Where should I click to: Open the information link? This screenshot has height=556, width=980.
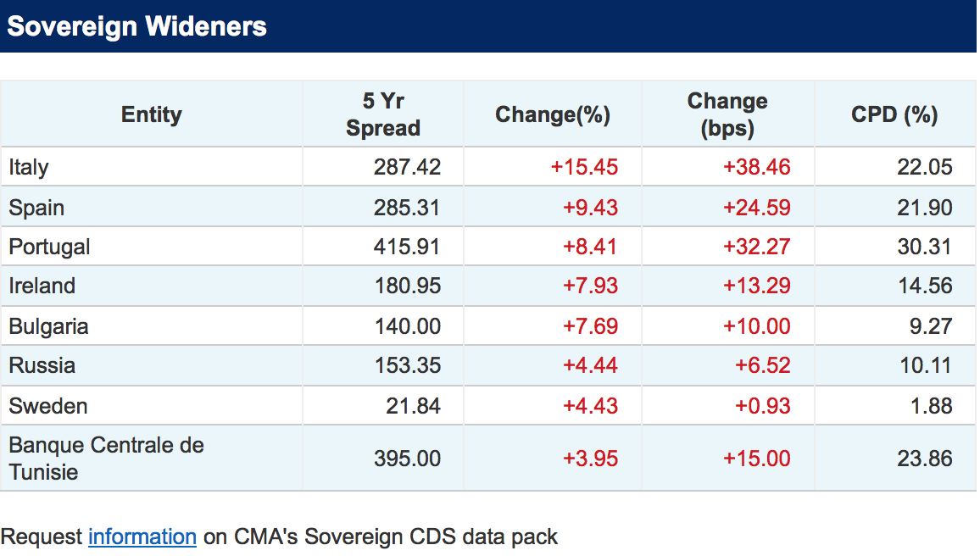tap(142, 537)
